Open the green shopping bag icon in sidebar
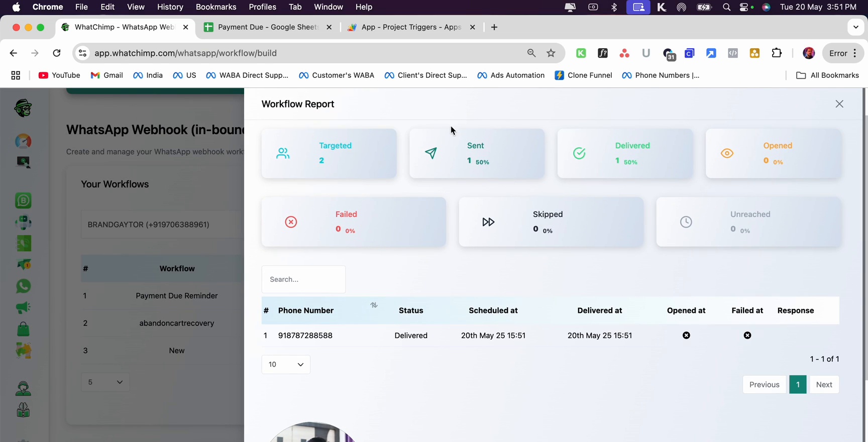 23,329
